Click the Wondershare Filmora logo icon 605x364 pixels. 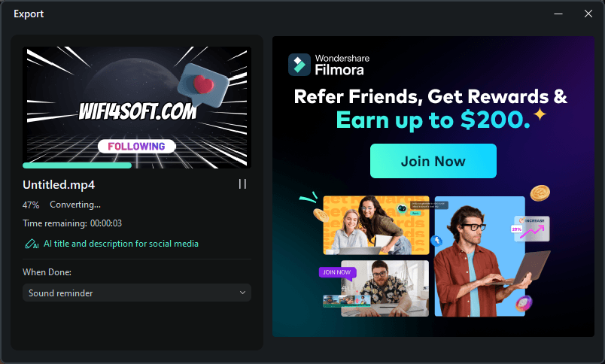click(299, 65)
